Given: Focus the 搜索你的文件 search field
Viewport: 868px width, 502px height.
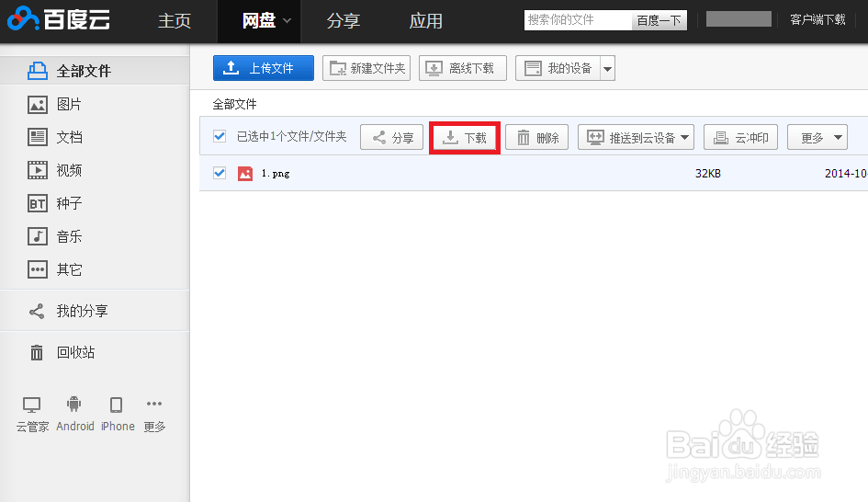Looking at the screenshot, I should click(x=578, y=20).
